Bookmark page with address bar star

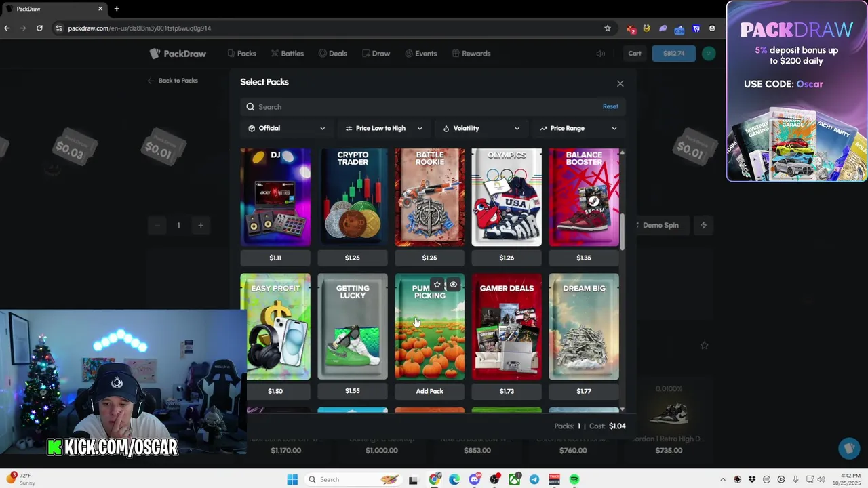click(x=607, y=28)
